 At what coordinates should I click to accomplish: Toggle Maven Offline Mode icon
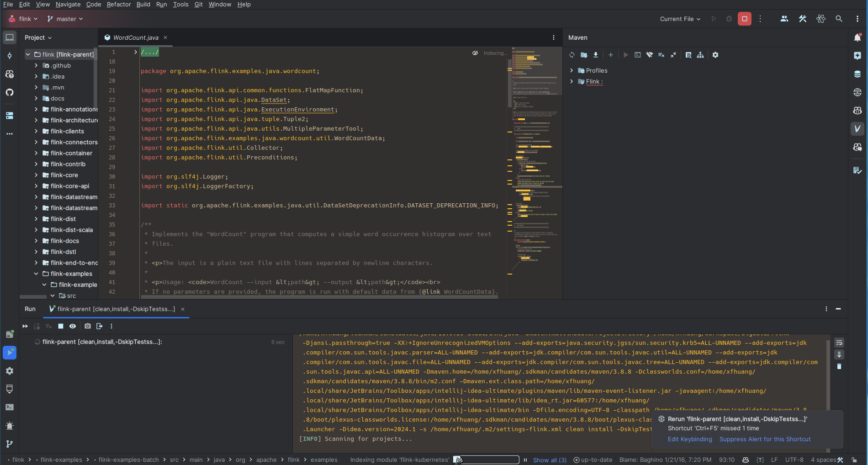650,55
